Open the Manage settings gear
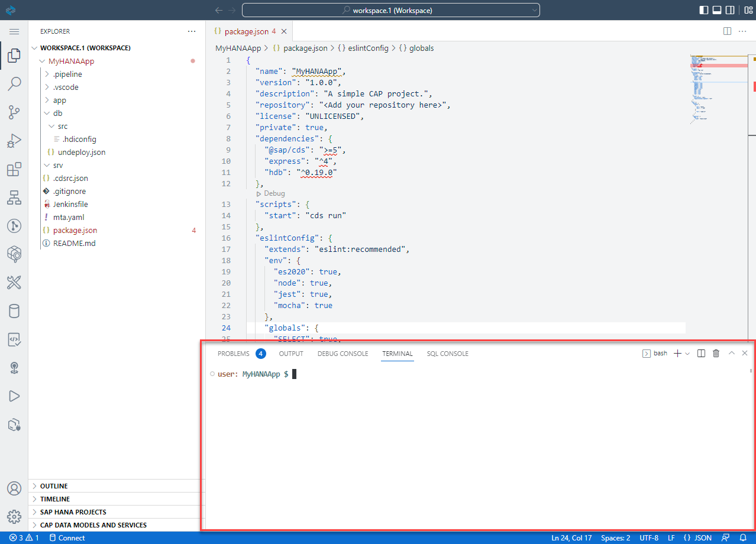The height and width of the screenshot is (544, 756). [14, 517]
